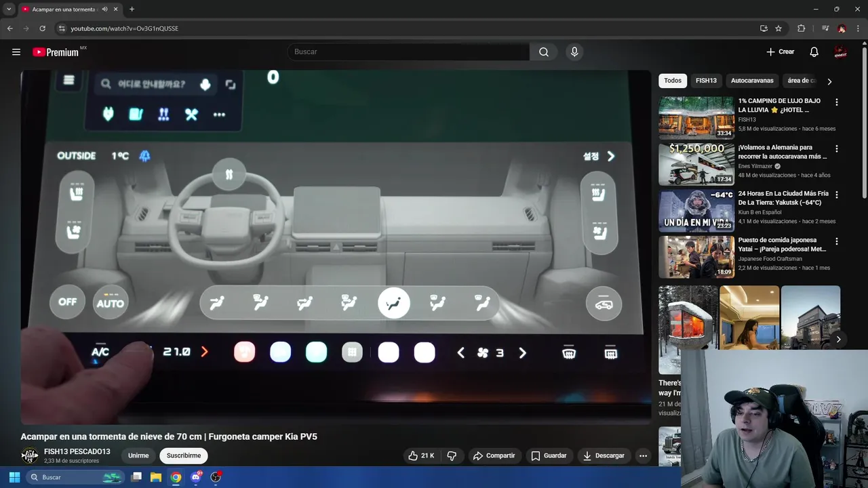Open the FISH13 PESCADO13 channel avatar
This screenshot has width=868, height=488.
29,455
